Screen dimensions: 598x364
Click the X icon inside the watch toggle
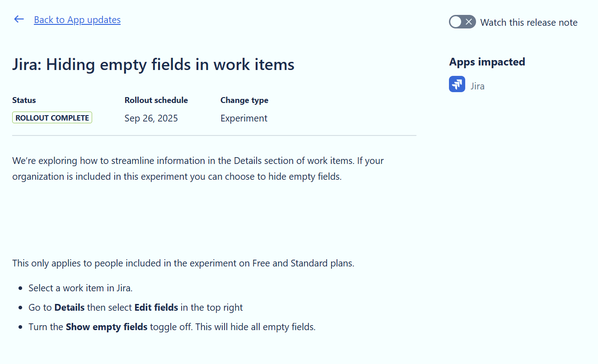tap(469, 21)
